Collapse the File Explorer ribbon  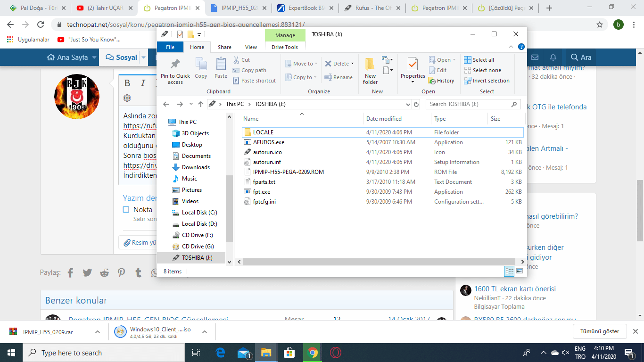[512, 47]
